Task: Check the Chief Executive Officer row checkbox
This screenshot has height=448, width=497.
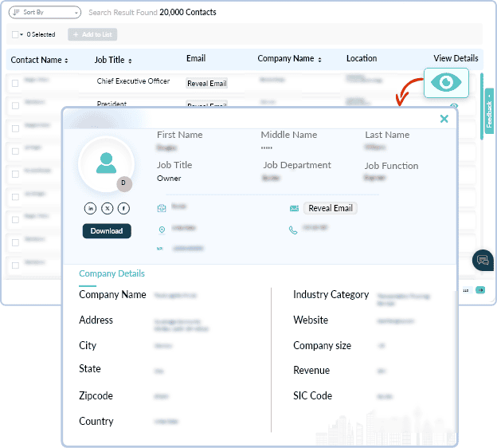Action: (x=15, y=83)
